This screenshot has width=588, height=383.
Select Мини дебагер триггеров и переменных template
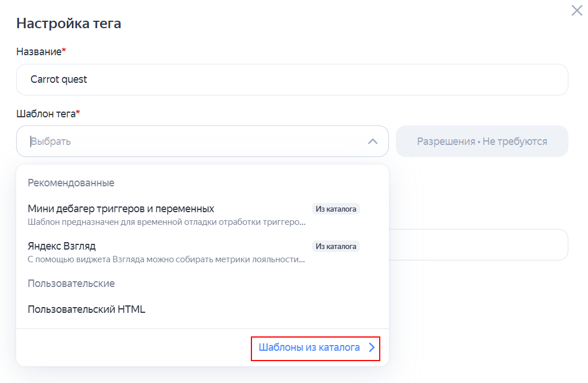tap(121, 209)
